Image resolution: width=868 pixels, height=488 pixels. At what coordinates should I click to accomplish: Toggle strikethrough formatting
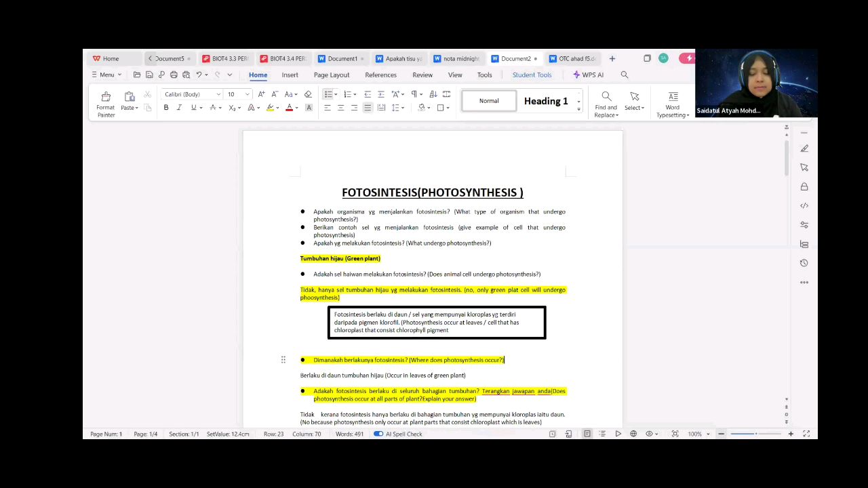point(213,108)
